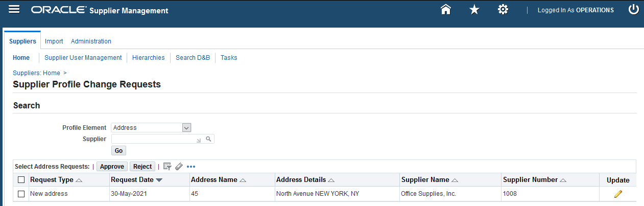Click the pencil Update icon
644x206 pixels.
point(618,194)
